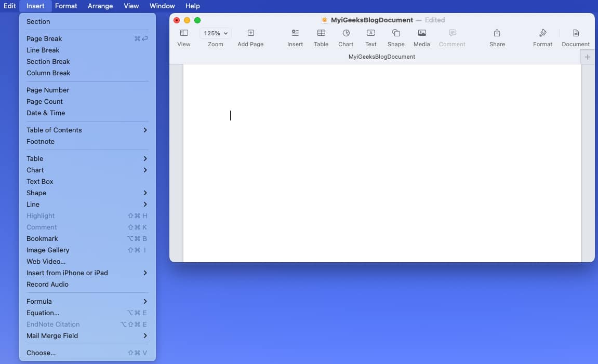598x364 pixels.
Task: Click the Shape toolbar icon
Action: pos(396,33)
